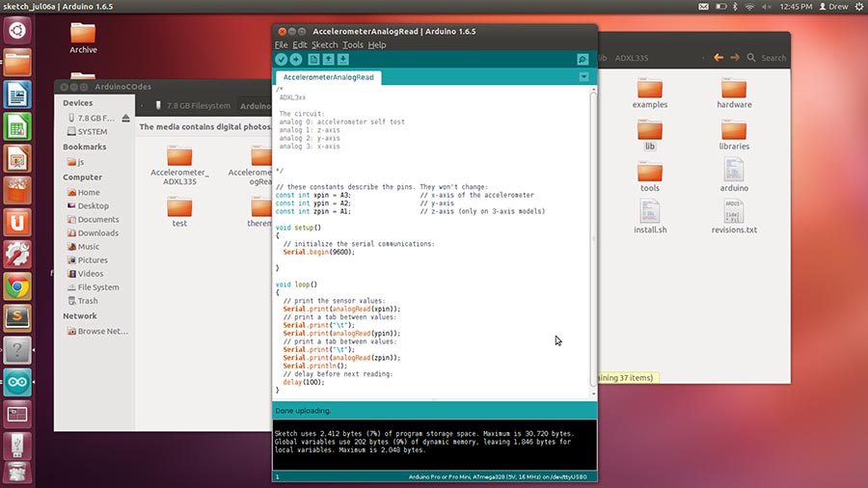The image size is (868, 488).
Task: Open the js bookmark in sidebar
Action: pyautogui.click(x=76, y=162)
